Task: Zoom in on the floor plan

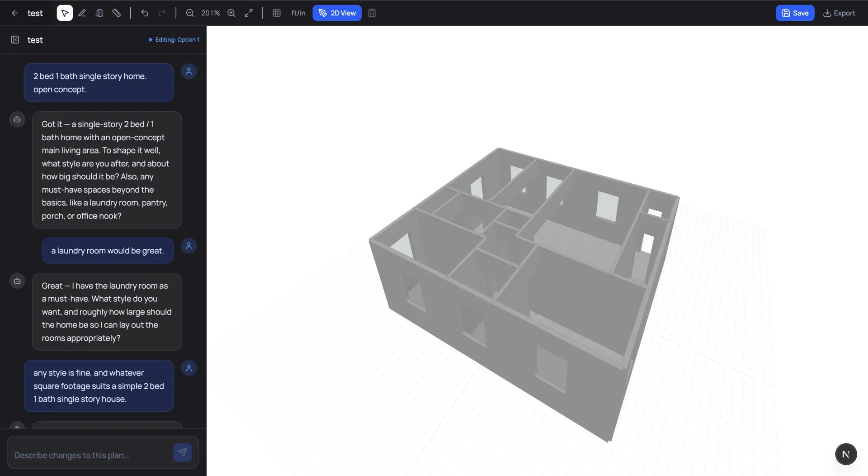Action: pos(231,13)
